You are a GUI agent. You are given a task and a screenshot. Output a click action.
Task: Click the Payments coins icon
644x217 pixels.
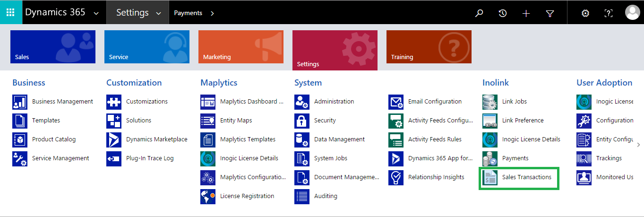tap(490, 158)
